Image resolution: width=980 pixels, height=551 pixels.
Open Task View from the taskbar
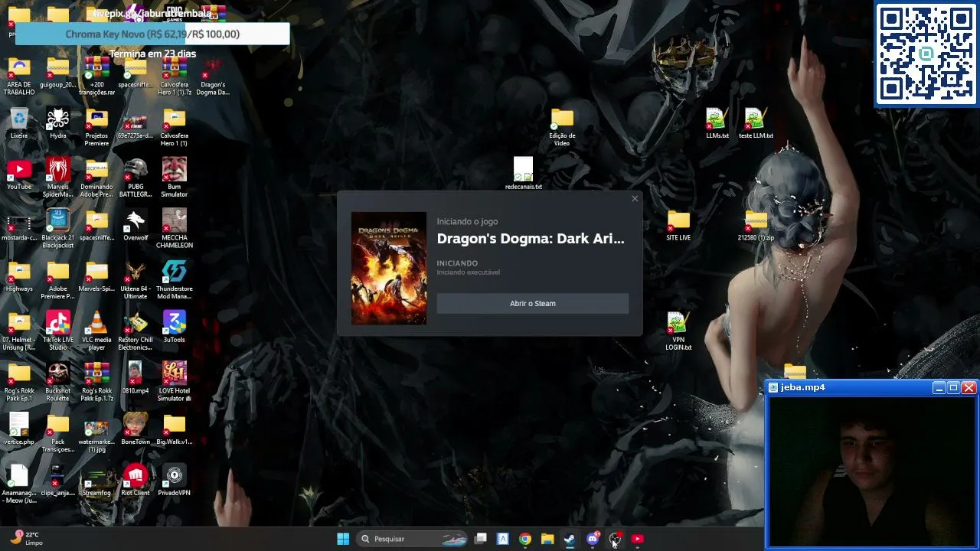coord(481,539)
